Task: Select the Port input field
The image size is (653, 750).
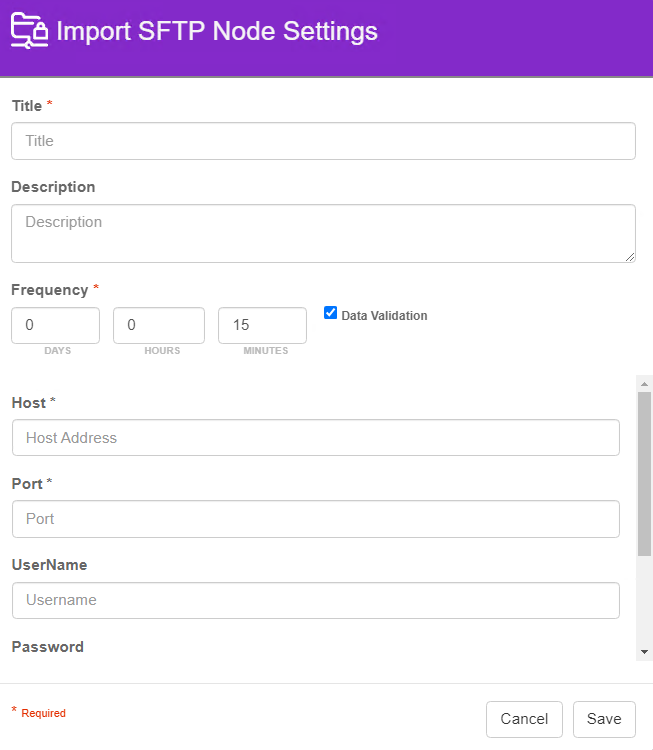Action: [x=316, y=519]
